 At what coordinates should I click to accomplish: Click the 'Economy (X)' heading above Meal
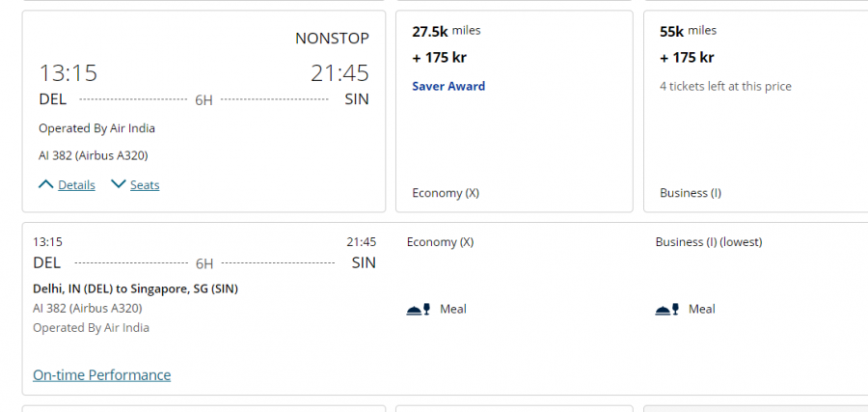click(440, 241)
